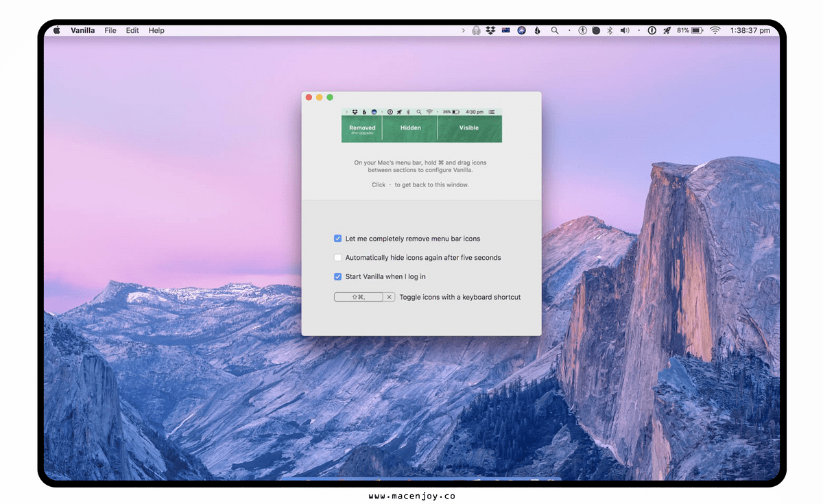Click the blue circular menu bar icon
This screenshot has width=823, height=504.
(x=522, y=31)
